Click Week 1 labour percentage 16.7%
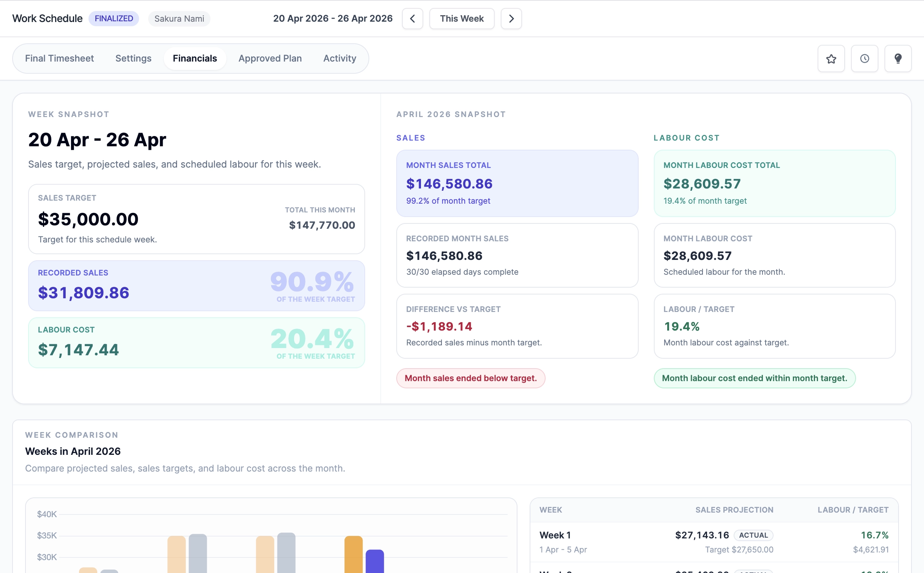The height and width of the screenshot is (573, 924). point(875,535)
